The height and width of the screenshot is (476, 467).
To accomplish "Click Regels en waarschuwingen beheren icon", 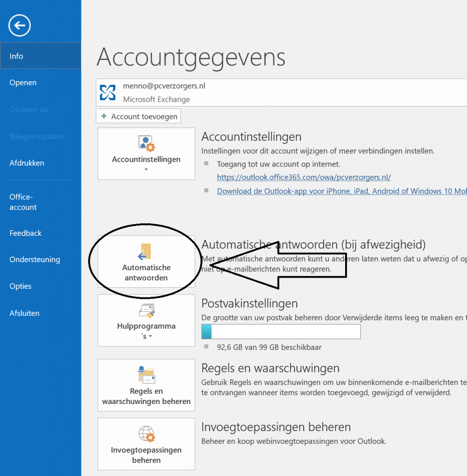I will 147,374.
